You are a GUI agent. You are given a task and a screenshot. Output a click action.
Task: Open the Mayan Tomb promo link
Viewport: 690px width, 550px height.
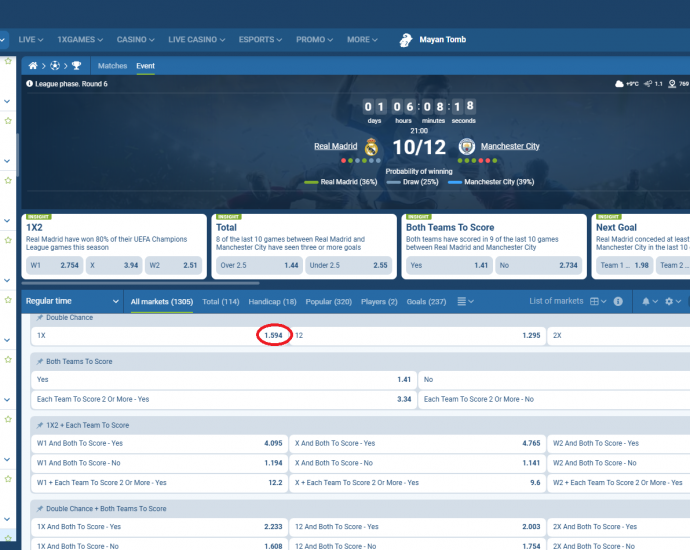443,40
